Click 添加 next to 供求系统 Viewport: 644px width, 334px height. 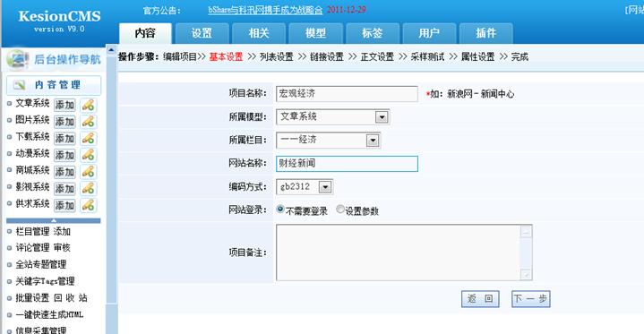point(64,205)
